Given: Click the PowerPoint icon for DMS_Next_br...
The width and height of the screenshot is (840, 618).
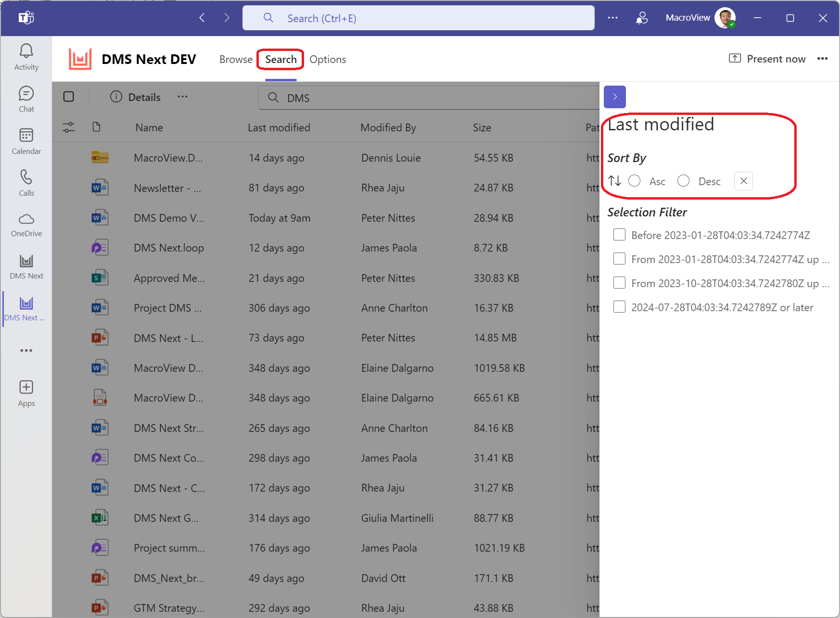Looking at the screenshot, I should click(x=100, y=578).
